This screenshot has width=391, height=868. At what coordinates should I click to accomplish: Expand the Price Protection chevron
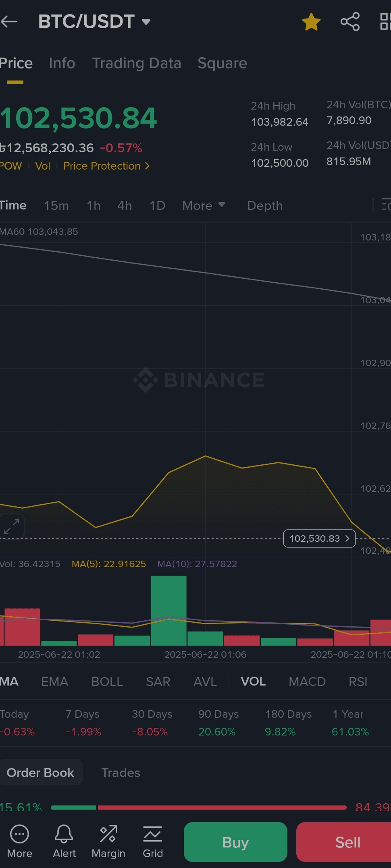tap(147, 166)
